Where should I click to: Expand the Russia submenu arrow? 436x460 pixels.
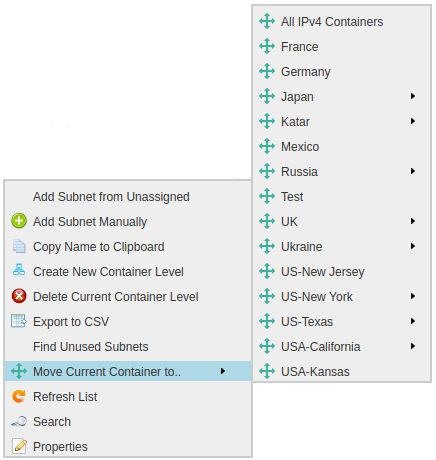(x=413, y=171)
